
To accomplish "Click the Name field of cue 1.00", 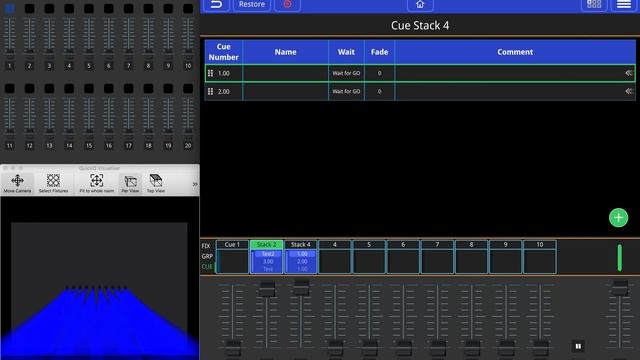I will point(285,73).
